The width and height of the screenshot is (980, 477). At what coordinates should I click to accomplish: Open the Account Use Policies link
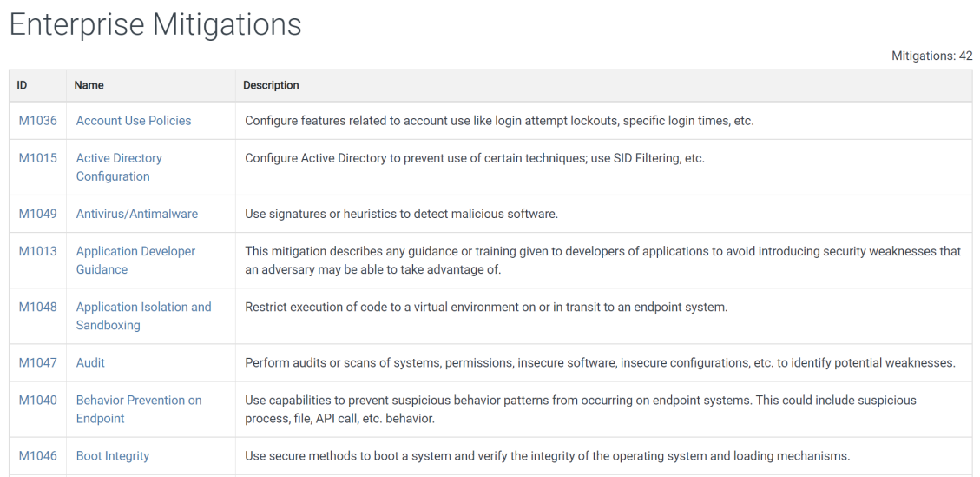coord(134,121)
